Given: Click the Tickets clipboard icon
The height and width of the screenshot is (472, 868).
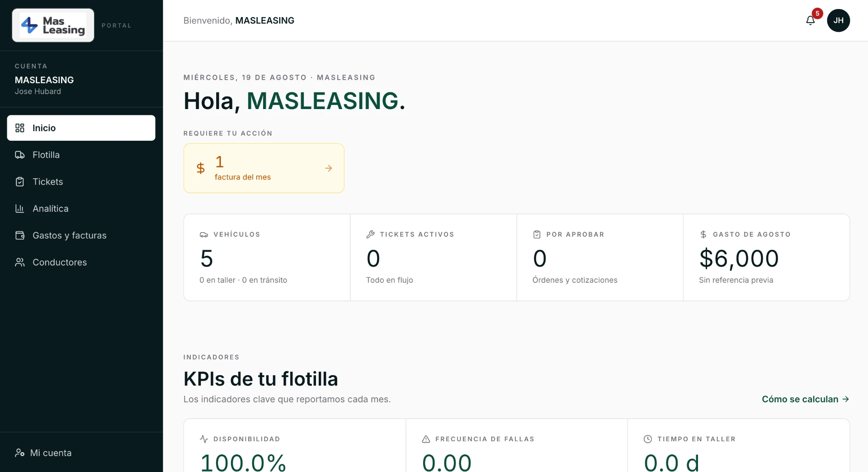Looking at the screenshot, I should coord(20,181).
